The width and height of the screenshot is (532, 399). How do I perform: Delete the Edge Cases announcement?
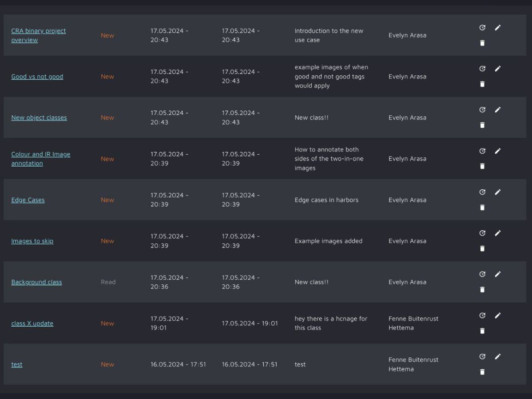point(482,207)
